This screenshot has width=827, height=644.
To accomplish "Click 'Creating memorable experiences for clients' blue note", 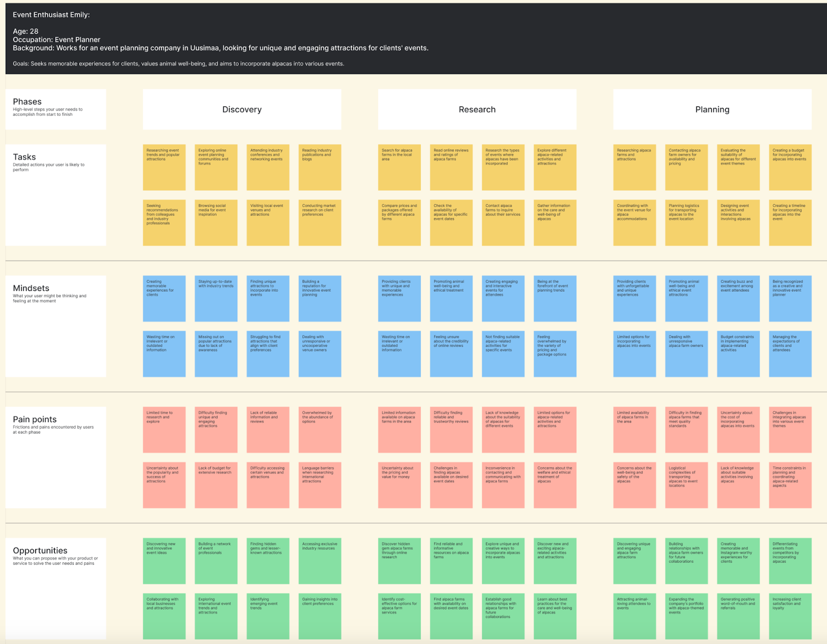I will point(164,298).
